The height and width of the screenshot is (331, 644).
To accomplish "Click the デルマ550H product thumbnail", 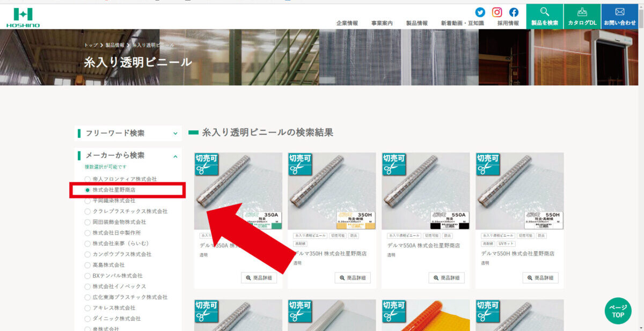I will 519,191.
